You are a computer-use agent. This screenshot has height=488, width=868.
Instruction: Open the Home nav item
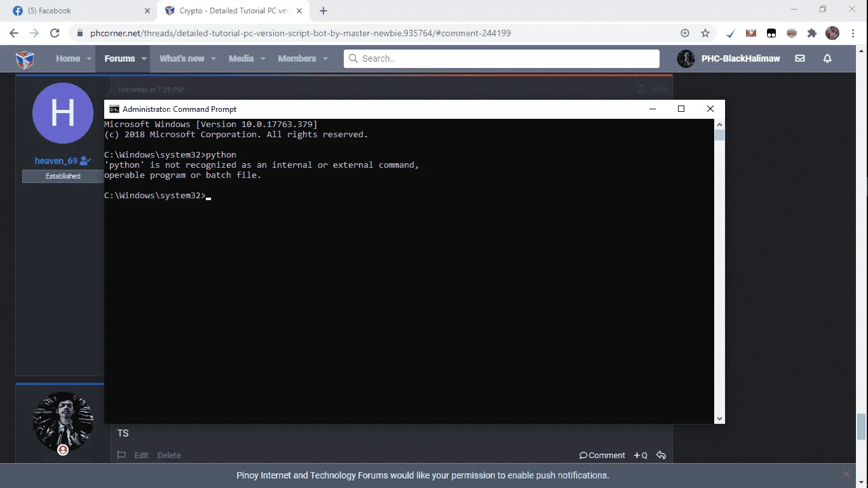(x=67, y=58)
